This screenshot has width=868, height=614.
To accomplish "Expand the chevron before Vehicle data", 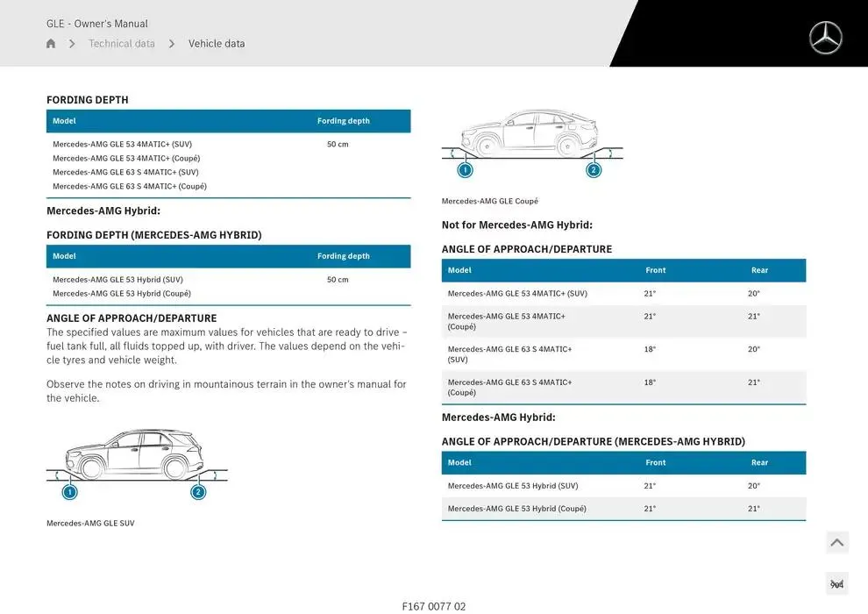I will point(172,42).
